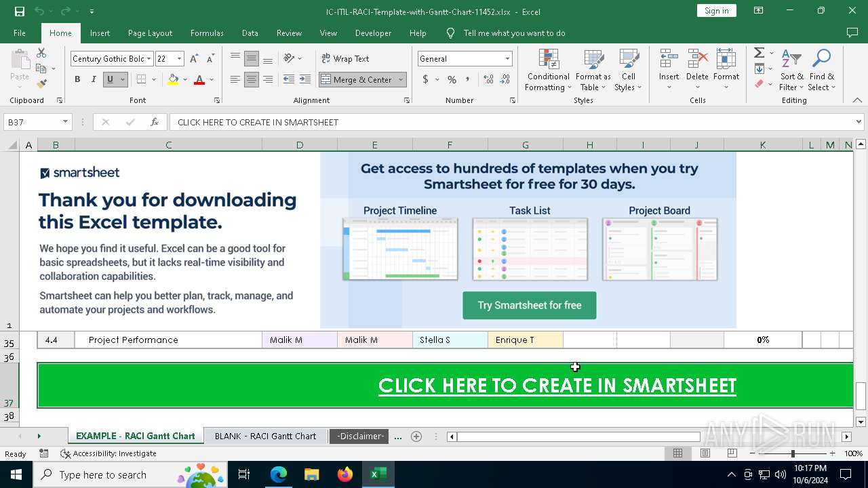Switch to the Data tab

pos(250,33)
